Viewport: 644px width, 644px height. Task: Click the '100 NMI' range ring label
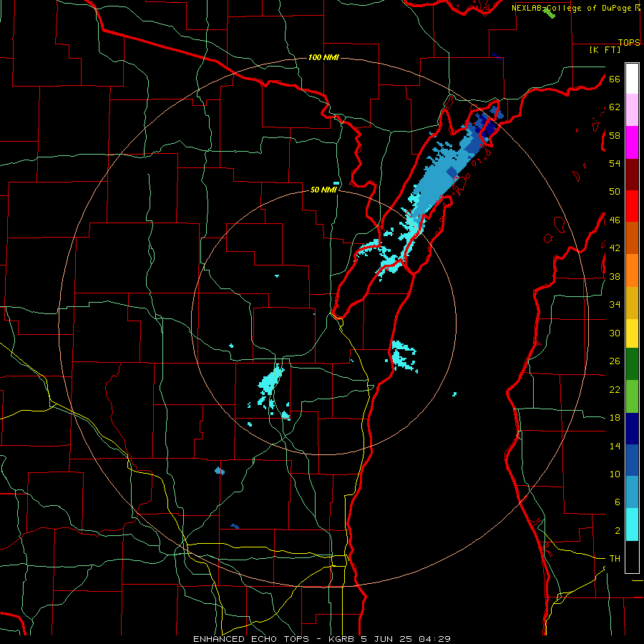point(323,57)
